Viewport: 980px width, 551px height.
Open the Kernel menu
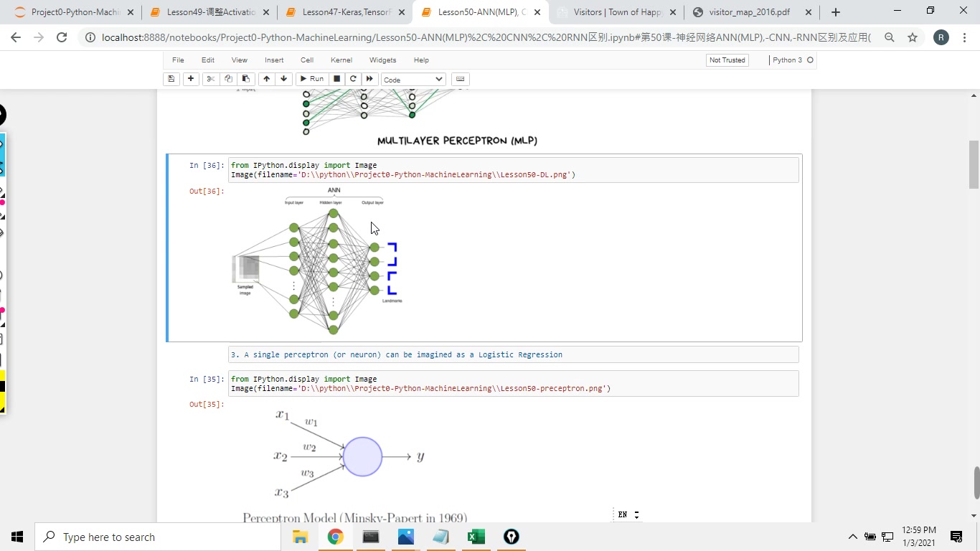coord(341,60)
